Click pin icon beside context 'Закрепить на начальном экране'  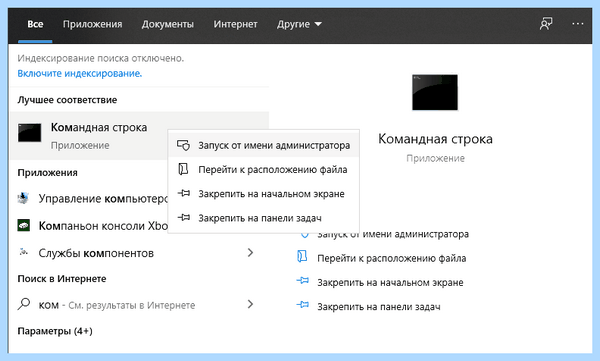coord(184,193)
